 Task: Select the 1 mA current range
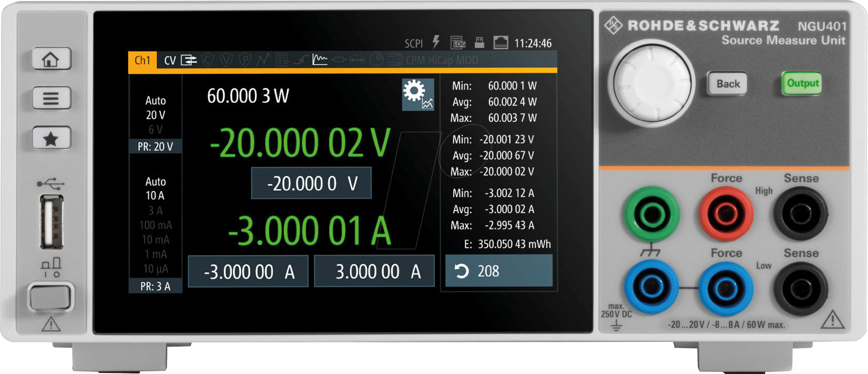click(x=157, y=254)
